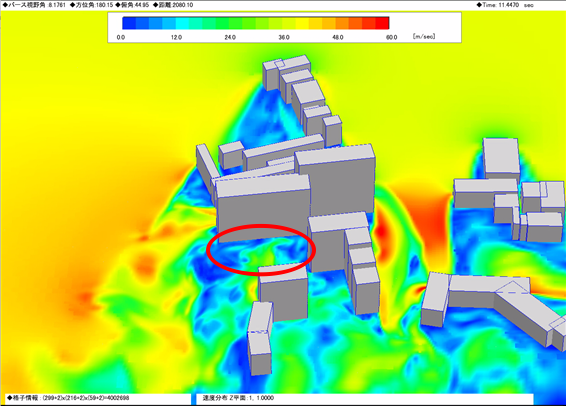The height and width of the screenshot is (406, 566).
Task: Pick the cyan segment in the color bar
Action: tap(182, 23)
